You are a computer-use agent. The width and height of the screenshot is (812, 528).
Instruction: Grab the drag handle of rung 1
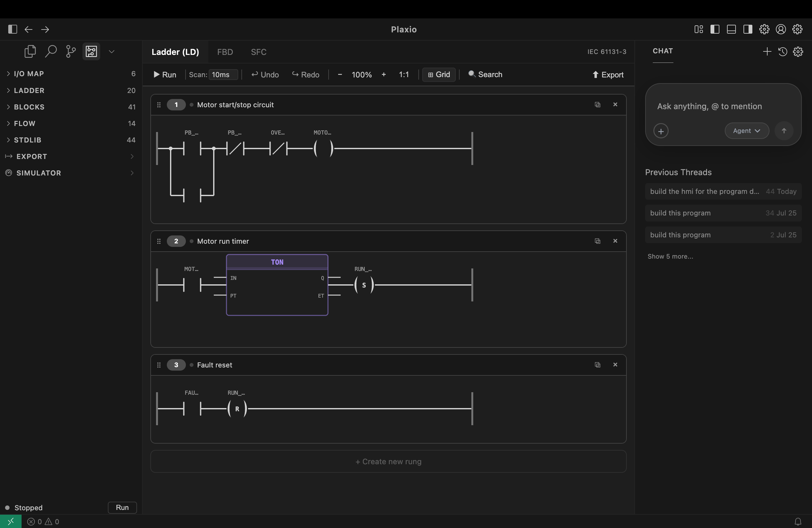tap(159, 105)
